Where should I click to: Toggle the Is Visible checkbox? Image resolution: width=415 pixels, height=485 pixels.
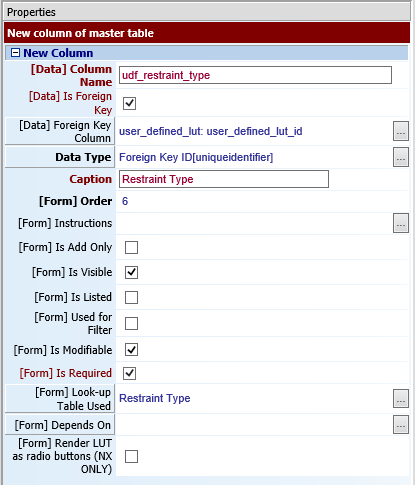coord(131,272)
